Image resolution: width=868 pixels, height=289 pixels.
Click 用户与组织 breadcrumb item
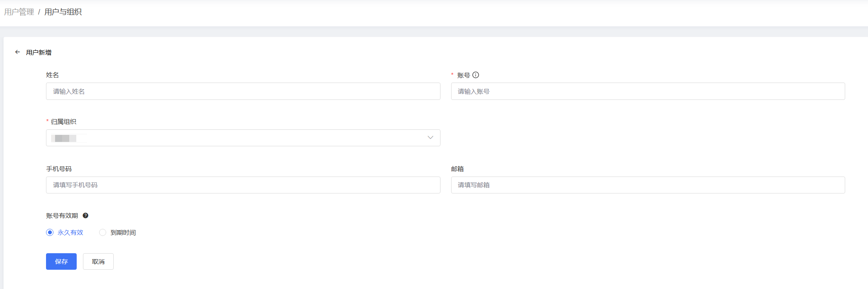click(63, 12)
